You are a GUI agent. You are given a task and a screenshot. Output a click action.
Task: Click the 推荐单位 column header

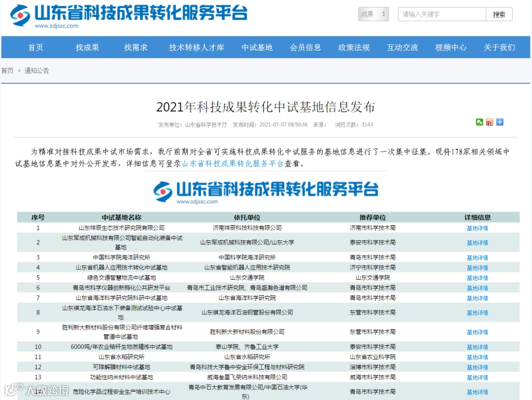tap(372, 217)
